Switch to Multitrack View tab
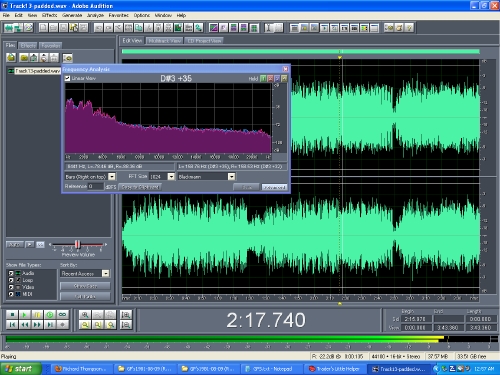500x375 pixels. click(x=165, y=41)
